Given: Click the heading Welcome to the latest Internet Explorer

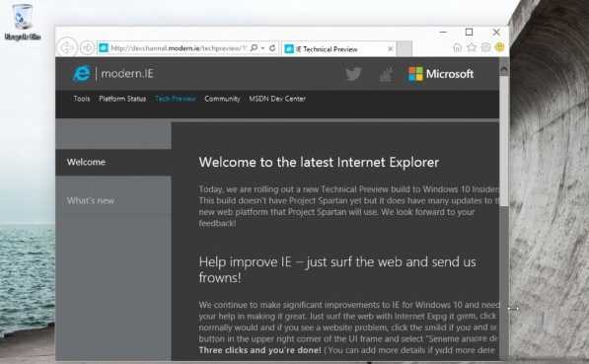Looking at the screenshot, I should 319,163.
